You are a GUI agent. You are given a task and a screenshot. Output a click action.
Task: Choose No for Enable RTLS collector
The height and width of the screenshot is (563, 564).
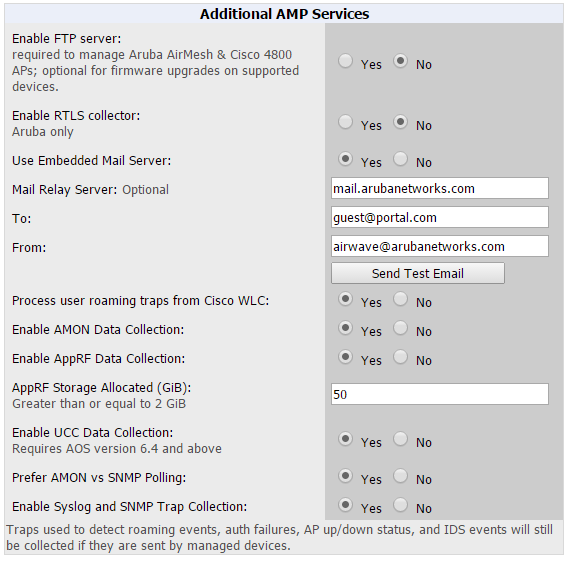click(x=400, y=122)
